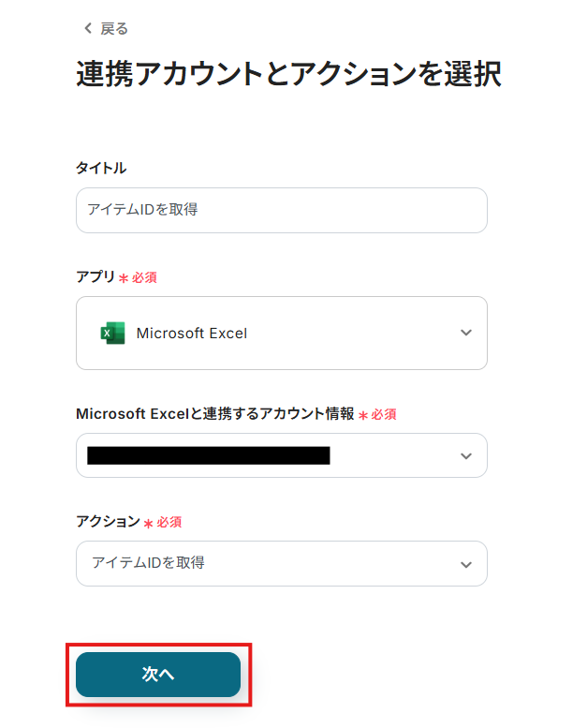Click the 連携アカウントとアクションを選択 heading

(x=288, y=75)
